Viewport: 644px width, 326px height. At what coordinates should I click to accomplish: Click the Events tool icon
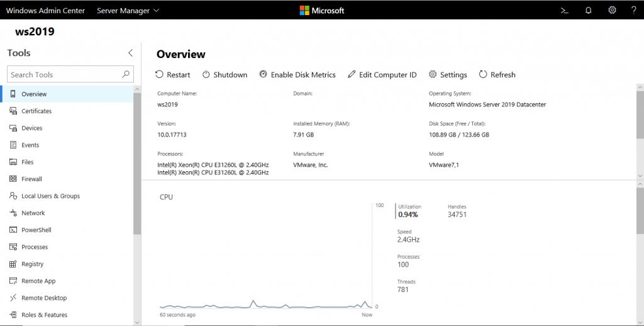point(13,145)
